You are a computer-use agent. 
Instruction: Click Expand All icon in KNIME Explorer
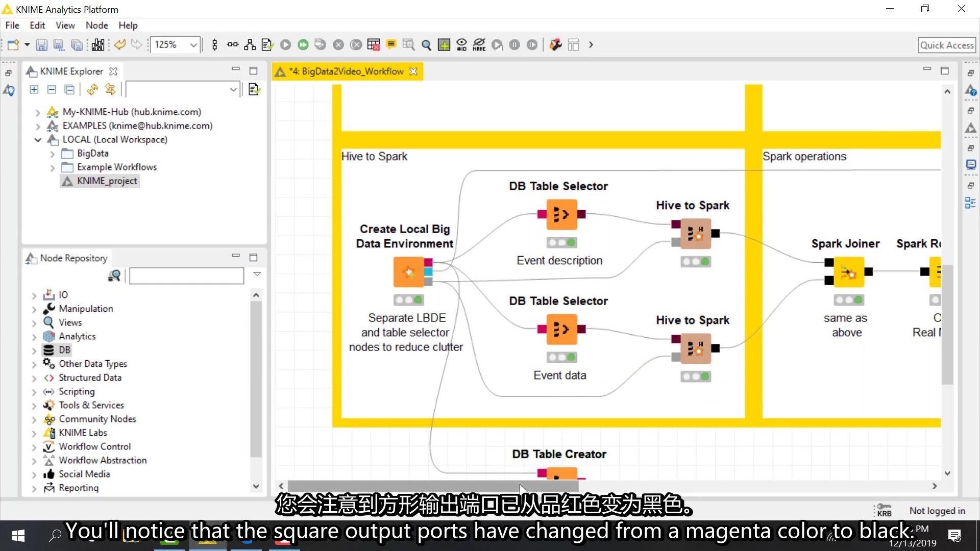tap(34, 90)
